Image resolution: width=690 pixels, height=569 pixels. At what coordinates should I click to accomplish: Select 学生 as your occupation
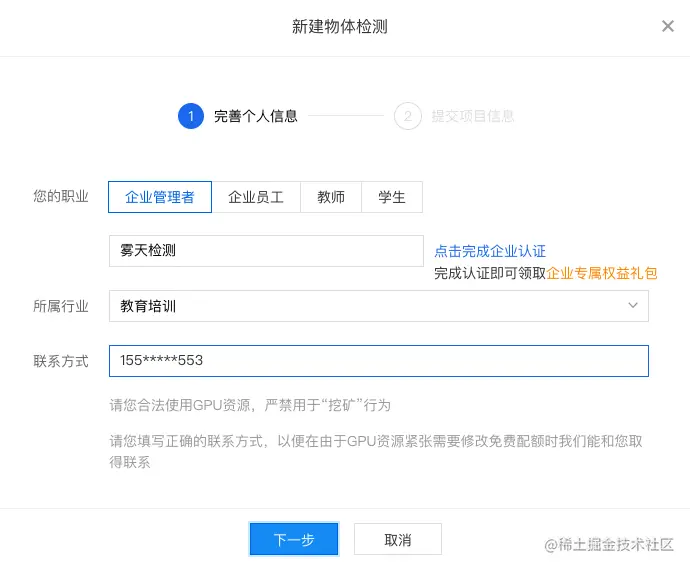pyautogui.click(x=392, y=197)
